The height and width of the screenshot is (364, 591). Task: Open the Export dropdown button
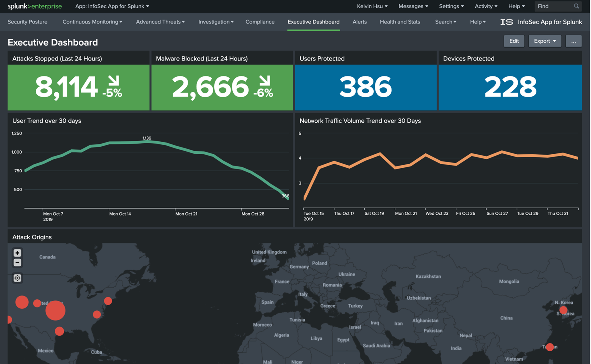click(x=545, y=41)
